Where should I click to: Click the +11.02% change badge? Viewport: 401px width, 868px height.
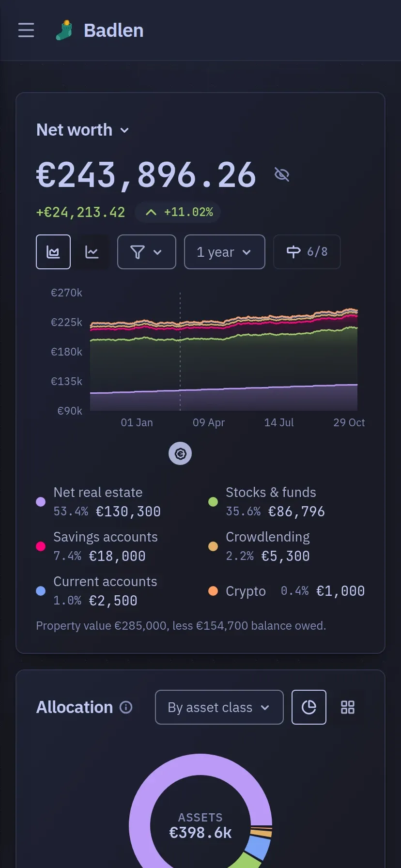click(x=178, y=212)
